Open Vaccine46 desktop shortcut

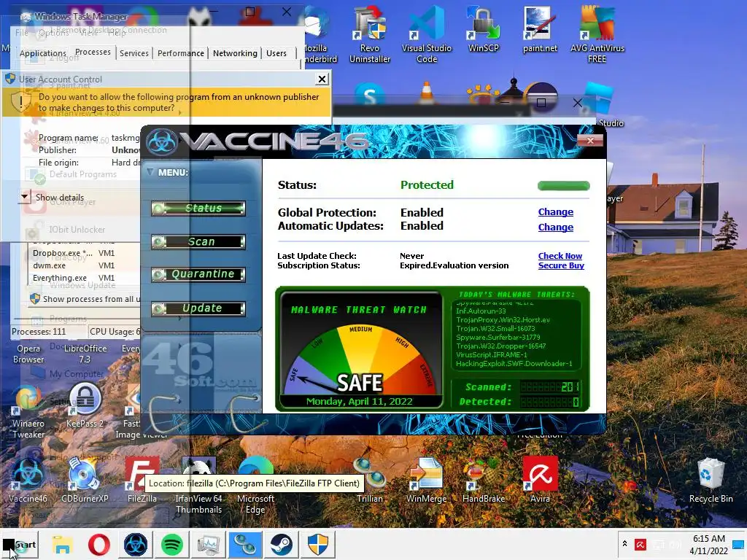coord(28,478)
